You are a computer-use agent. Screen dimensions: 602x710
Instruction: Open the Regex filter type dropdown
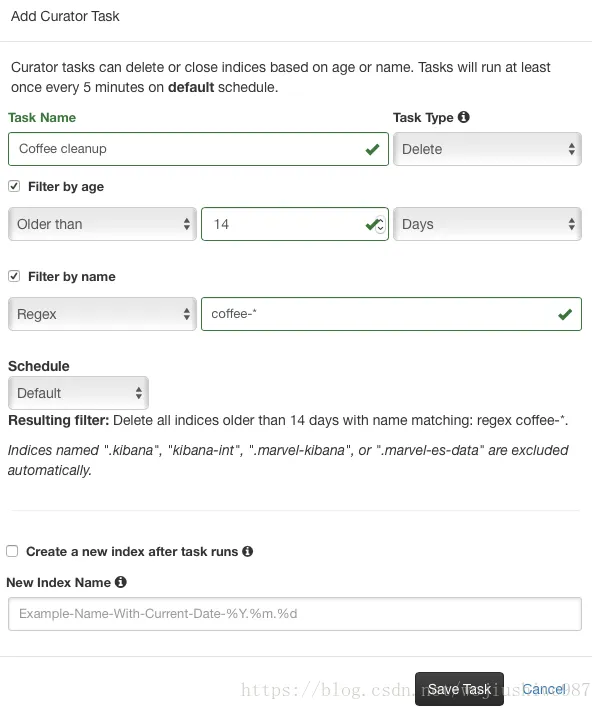[102, 314]
